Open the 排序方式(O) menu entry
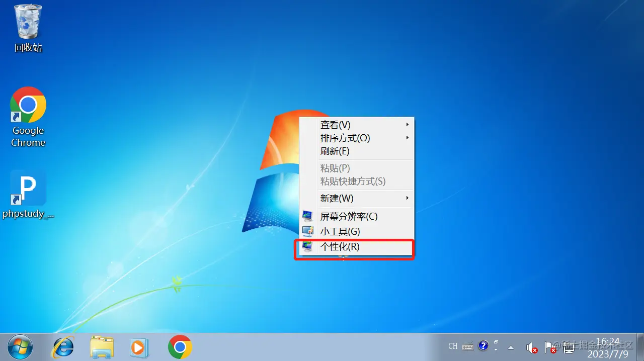Image resolution: width=644 pixels, height=361 pixels. (x=357, y=138)
